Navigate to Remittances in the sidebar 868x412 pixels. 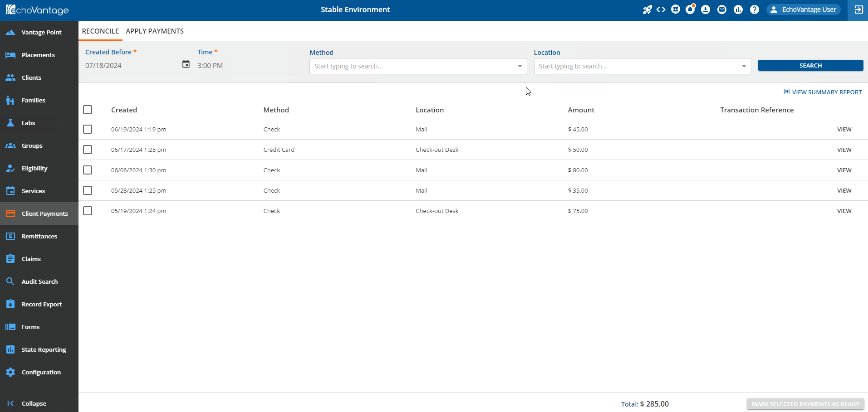pos(39,236)
